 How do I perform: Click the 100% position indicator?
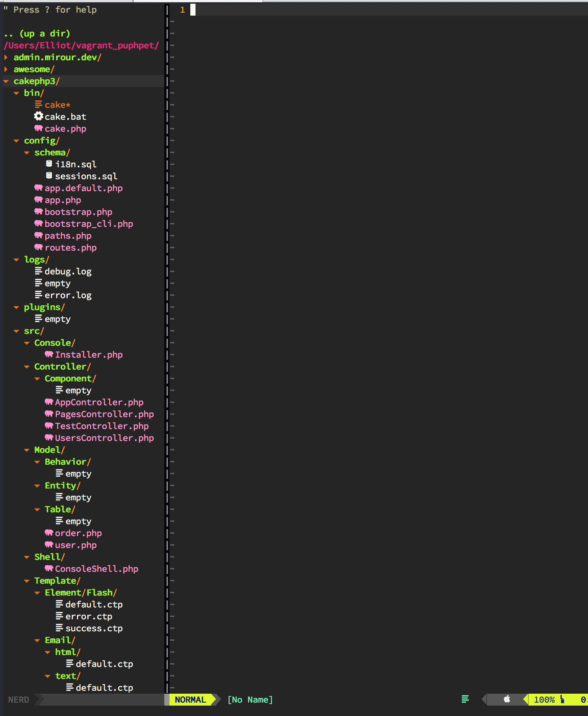tap(544, 700)
